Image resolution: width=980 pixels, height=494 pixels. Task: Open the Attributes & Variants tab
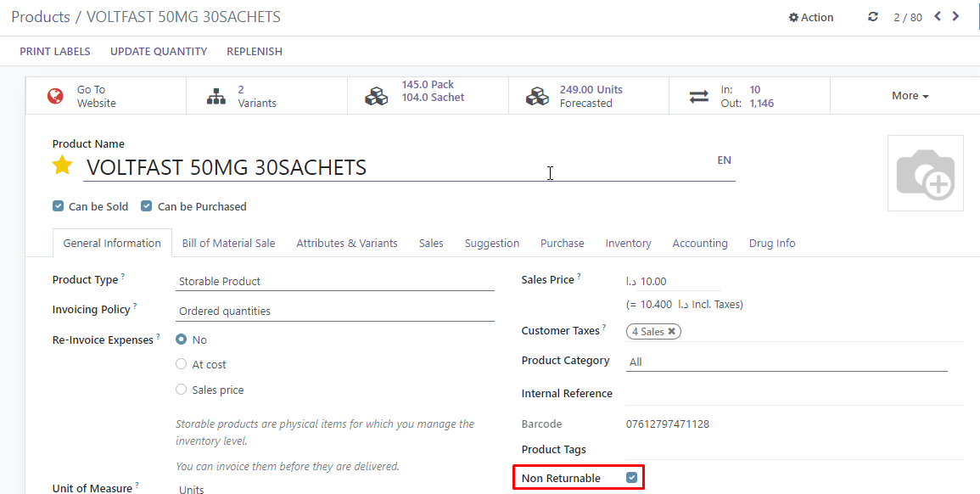point(347,244)
